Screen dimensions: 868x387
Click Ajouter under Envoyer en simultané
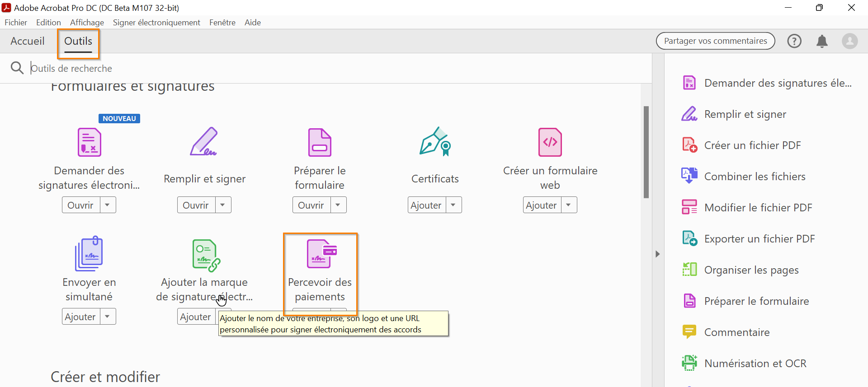pyautogui.click(x=81, y=317)
